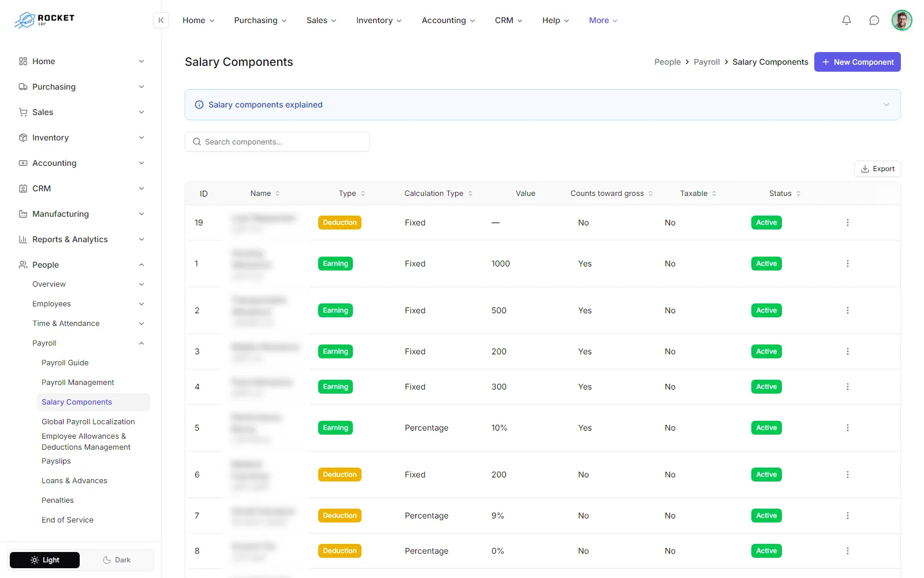
Task: Click the New Component button
Action: [857, 62]
